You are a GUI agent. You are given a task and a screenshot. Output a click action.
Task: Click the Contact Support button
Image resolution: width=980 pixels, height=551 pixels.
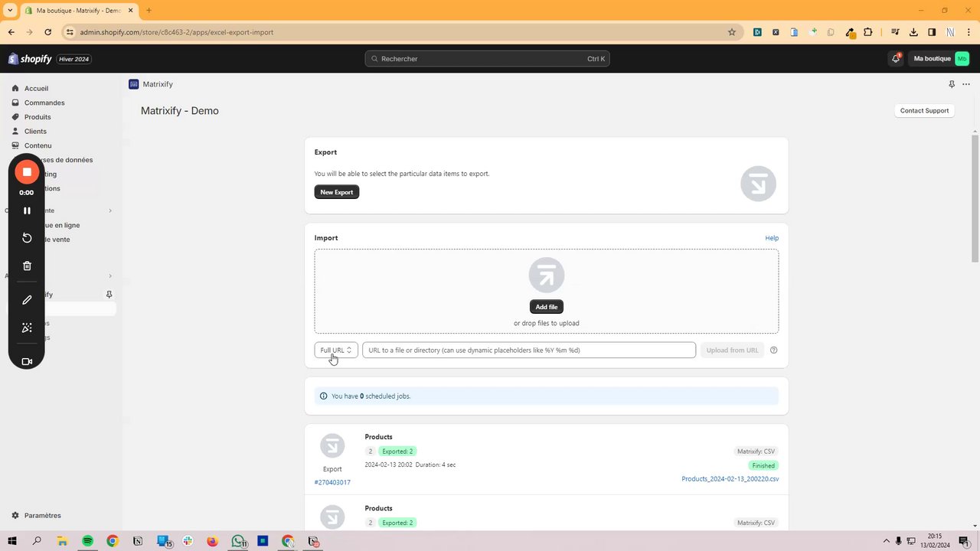(924, 110)
